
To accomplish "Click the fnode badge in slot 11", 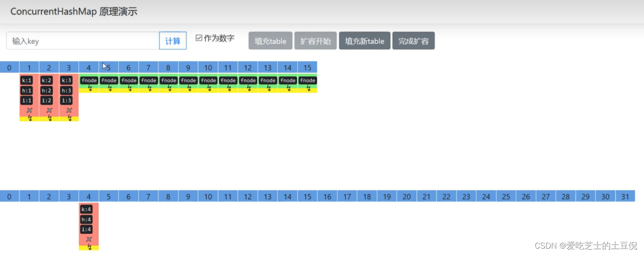I will [x=228, y=80].
